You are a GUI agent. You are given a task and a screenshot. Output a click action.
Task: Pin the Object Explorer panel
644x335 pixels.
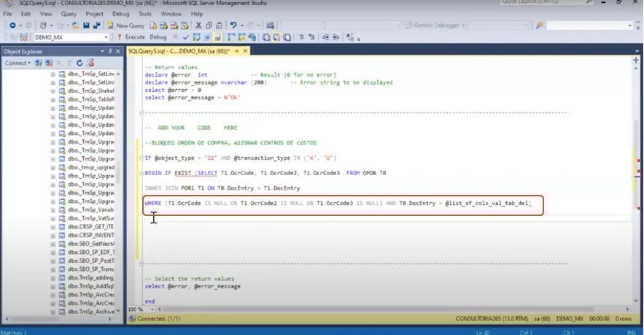(111, 51)
